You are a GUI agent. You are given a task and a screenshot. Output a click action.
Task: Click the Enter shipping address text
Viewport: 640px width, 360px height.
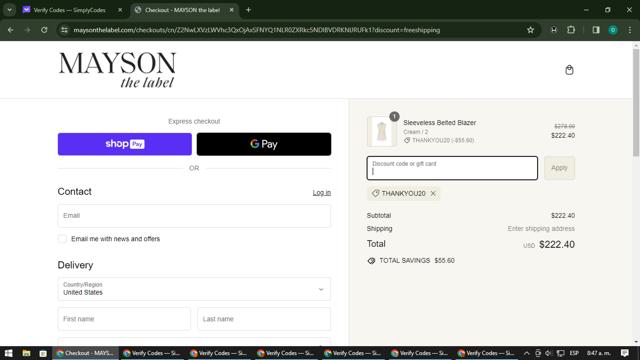coord(541,229)
